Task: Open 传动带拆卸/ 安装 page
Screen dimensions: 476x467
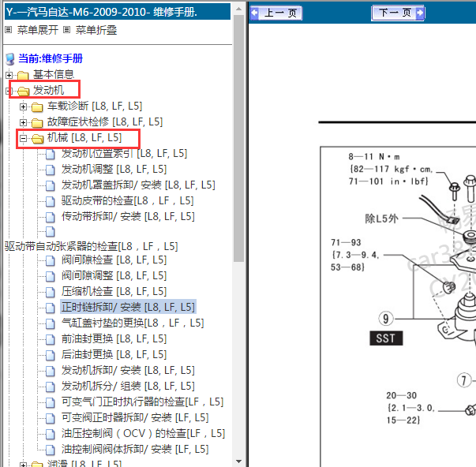Action: point(128,216)
